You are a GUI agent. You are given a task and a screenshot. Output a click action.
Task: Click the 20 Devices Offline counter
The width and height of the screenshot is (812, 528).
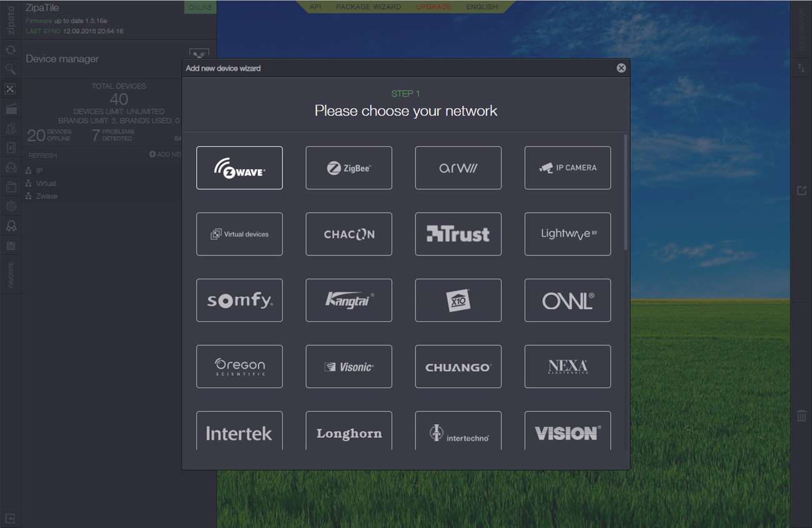(49, 135)
